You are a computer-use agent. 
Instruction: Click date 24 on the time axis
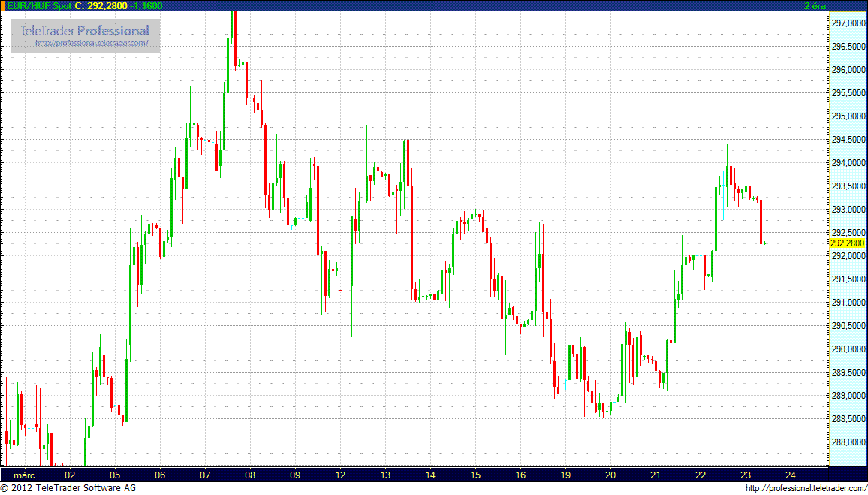tap(791, 475)
